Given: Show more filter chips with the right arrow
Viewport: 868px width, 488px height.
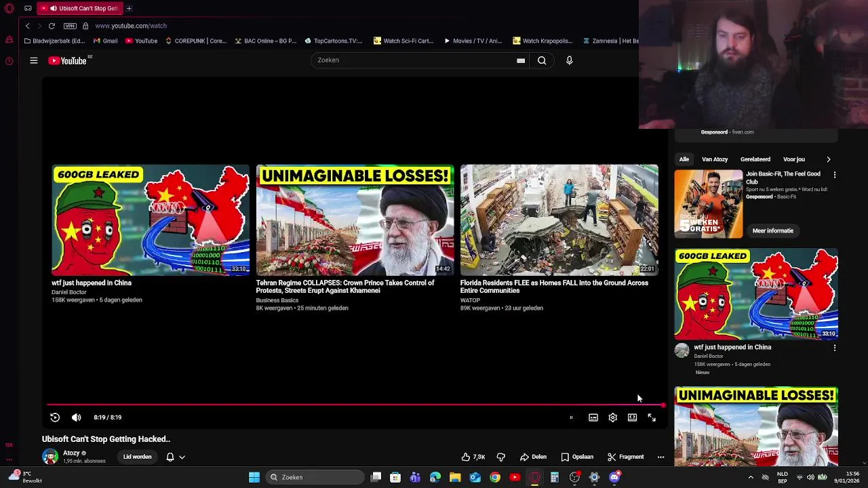Looking at the screenshot, I should coord(828,159).
